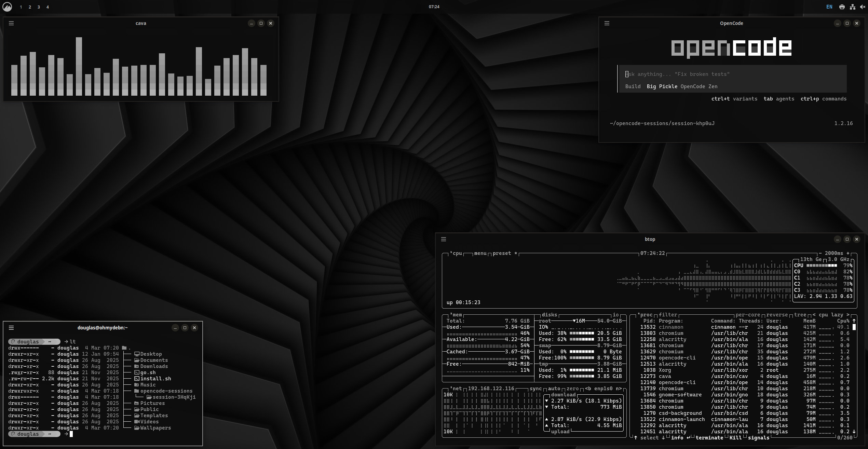The image size is (868, 449).
Task: Click terminate in btop proc footer
Action: click(x=709, y=438)
